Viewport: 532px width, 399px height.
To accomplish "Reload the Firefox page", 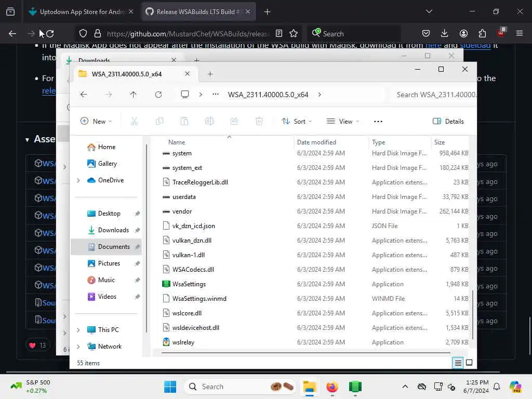I will coord(50,34).
